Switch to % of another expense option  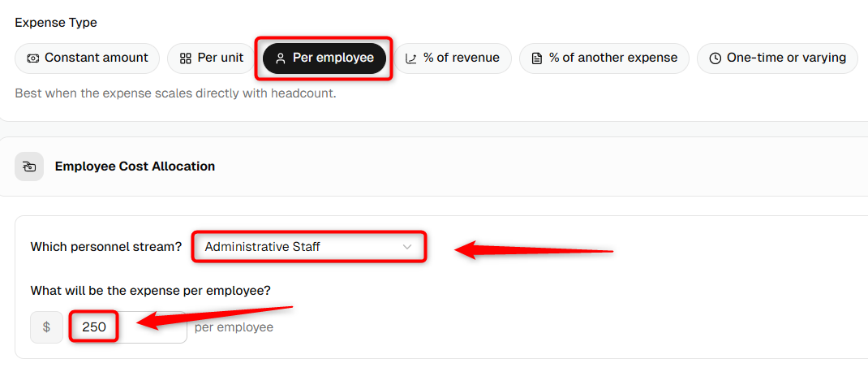pos(604,58)
